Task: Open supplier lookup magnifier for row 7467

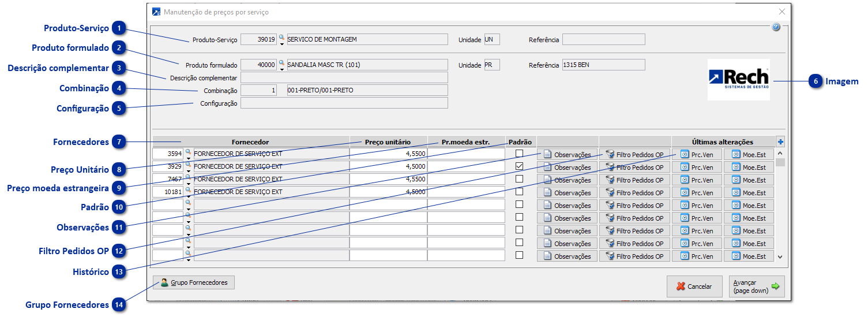Action: 187,177
